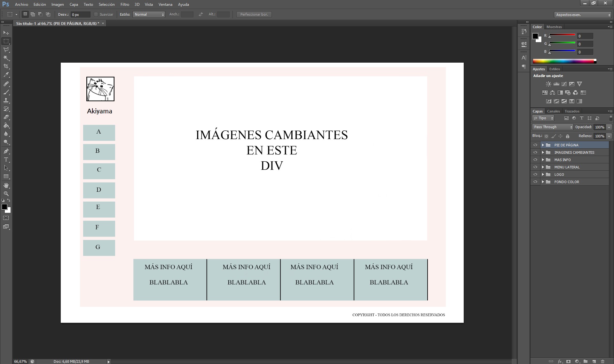Click the Desv. feather input field

[81, 14]
